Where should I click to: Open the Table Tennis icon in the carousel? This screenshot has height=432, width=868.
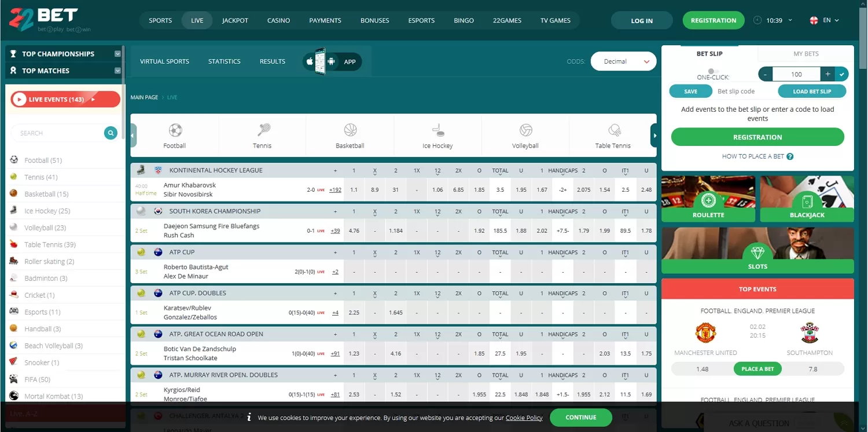point(614,130)
